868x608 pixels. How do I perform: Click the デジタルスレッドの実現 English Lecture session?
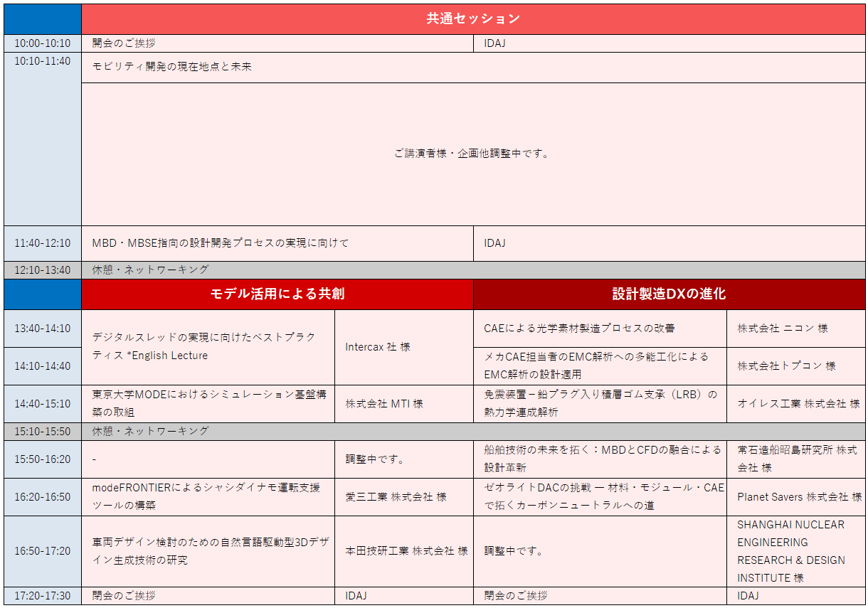(x=208, y=347)
